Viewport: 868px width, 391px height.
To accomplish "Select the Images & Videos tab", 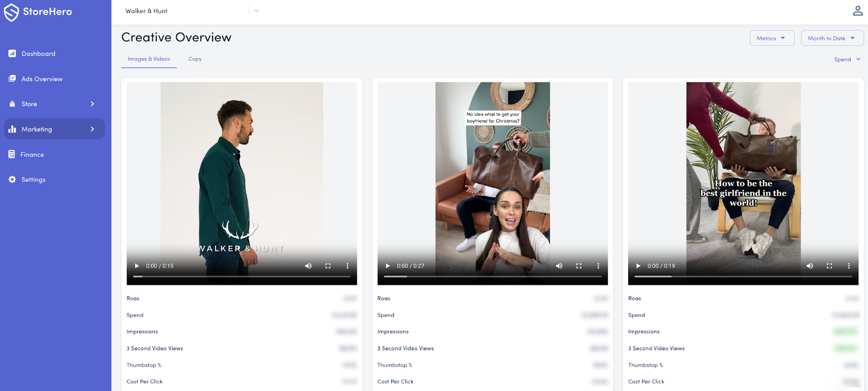I will [149, 59].
